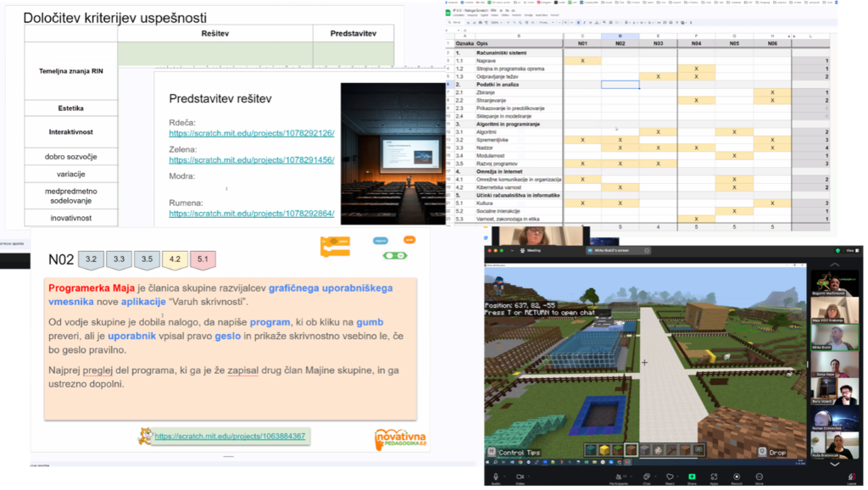Click the lecture hall photo thumbnail

pyautogui.click(x=393, y=153)
